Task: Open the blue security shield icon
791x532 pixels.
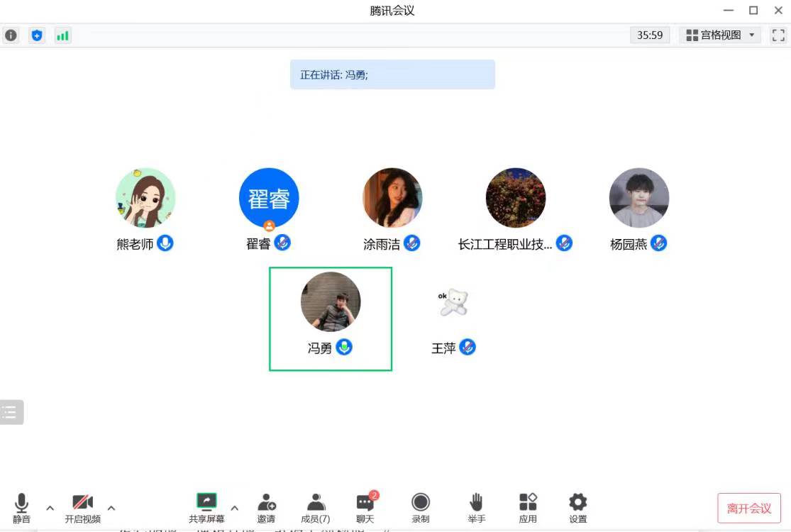Action: (37, 35)
